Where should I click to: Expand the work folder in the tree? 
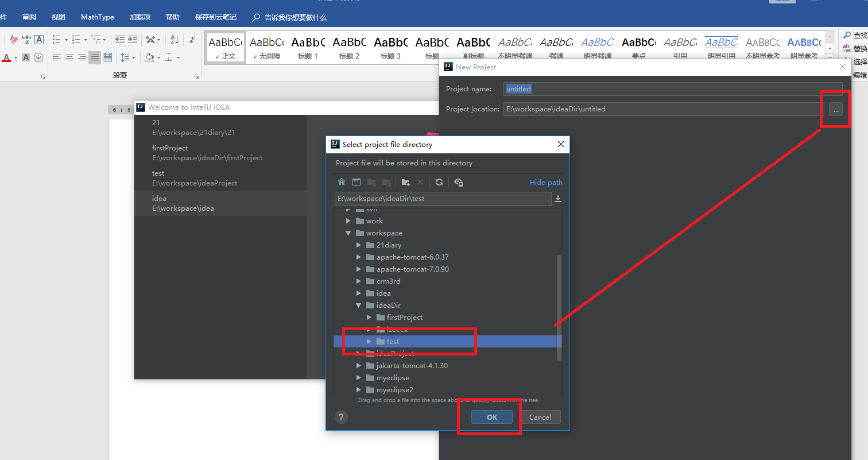tap(348, 221)
